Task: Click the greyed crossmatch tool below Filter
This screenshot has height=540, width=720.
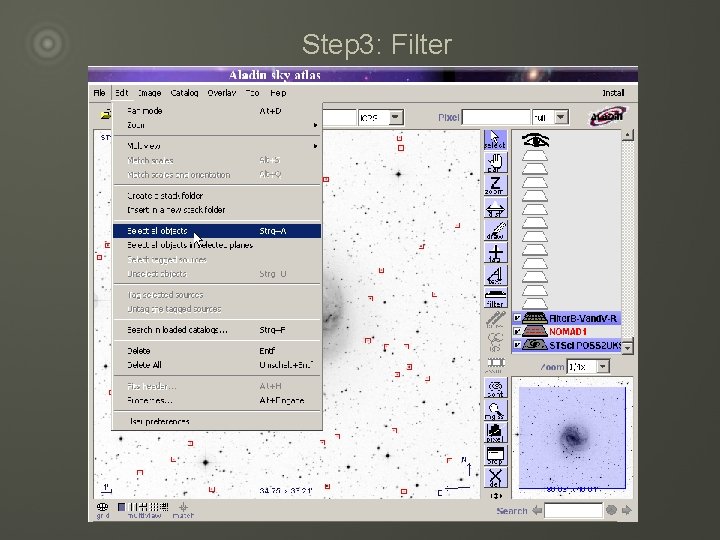Action: 495,320
